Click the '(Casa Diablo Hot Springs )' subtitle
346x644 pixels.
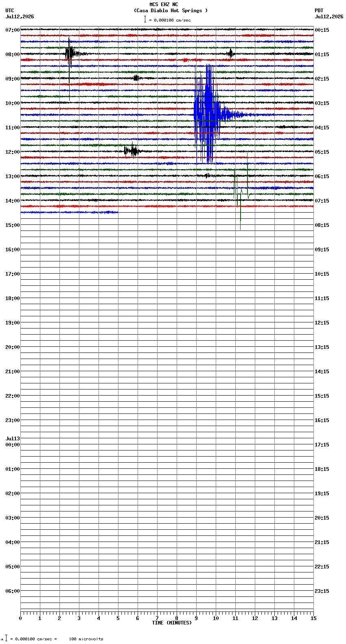[171, 11]
